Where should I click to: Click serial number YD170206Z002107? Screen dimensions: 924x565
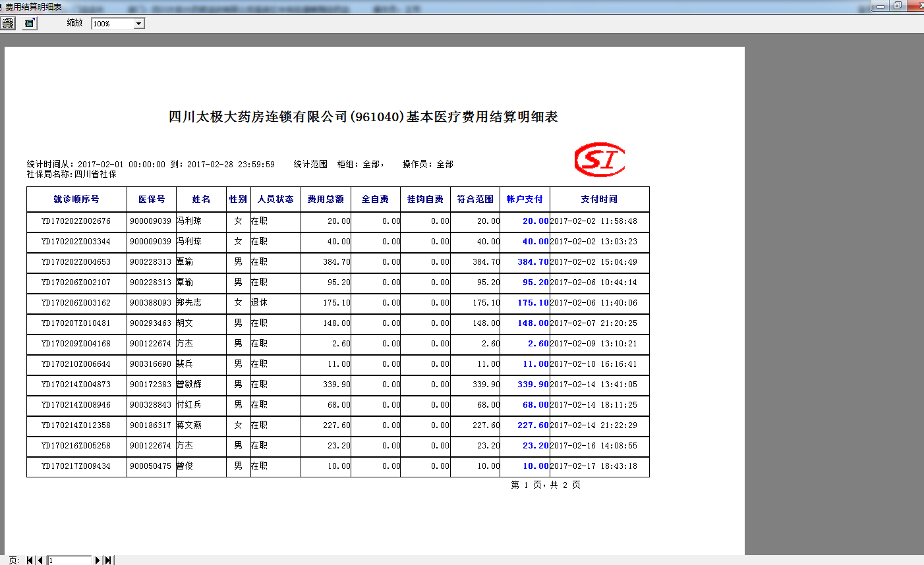76,282
